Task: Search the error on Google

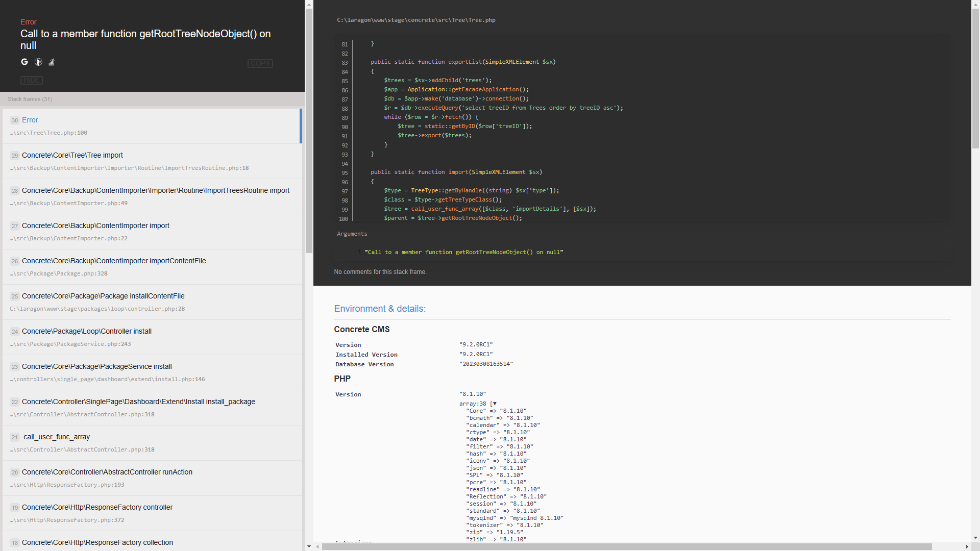Action: (24, 62)
